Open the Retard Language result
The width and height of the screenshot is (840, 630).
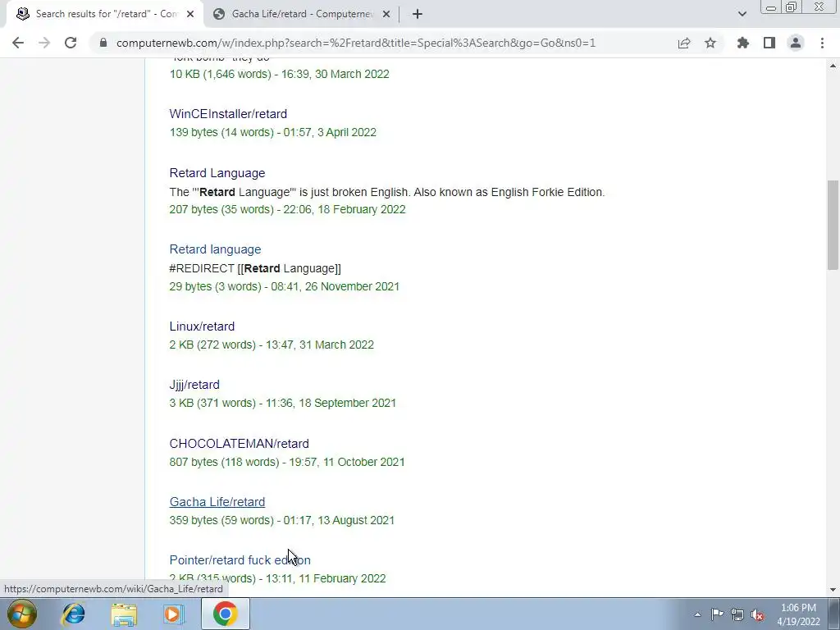(x=217, y=173)
